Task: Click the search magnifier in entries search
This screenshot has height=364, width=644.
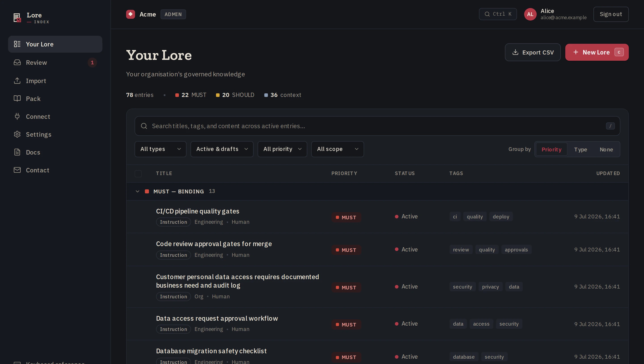Action: point(144,126)
